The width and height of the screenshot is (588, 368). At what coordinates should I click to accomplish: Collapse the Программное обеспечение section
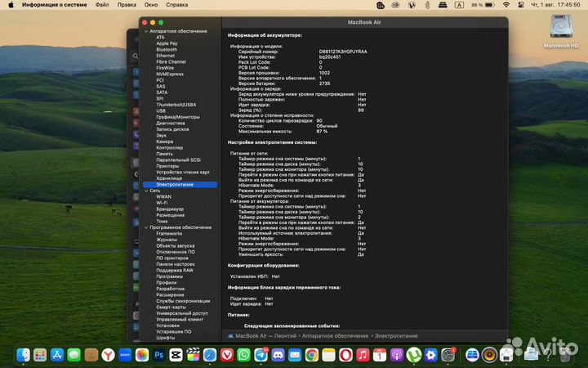[x=145, y=227]
